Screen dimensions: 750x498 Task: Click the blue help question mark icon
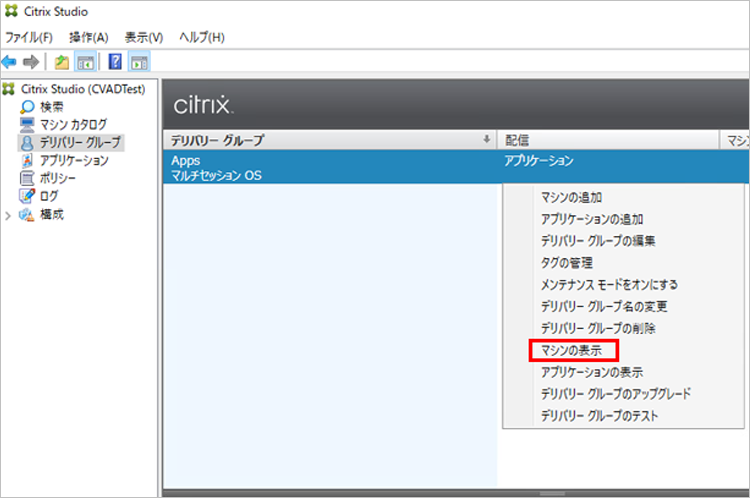point(115,62)
